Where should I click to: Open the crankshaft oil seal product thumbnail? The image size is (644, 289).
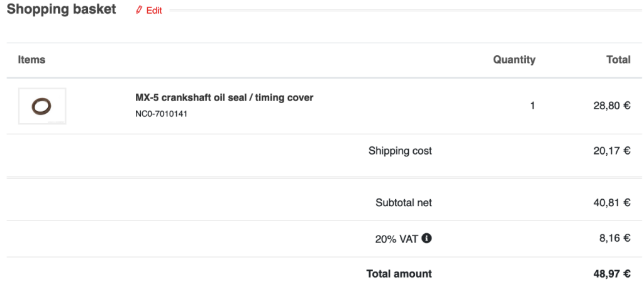[x=42, y=106]
